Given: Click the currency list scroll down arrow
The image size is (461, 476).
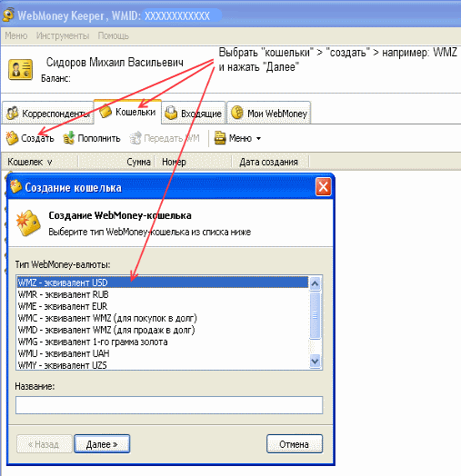Looking at the screenshot, I should [x=316, y=362].
